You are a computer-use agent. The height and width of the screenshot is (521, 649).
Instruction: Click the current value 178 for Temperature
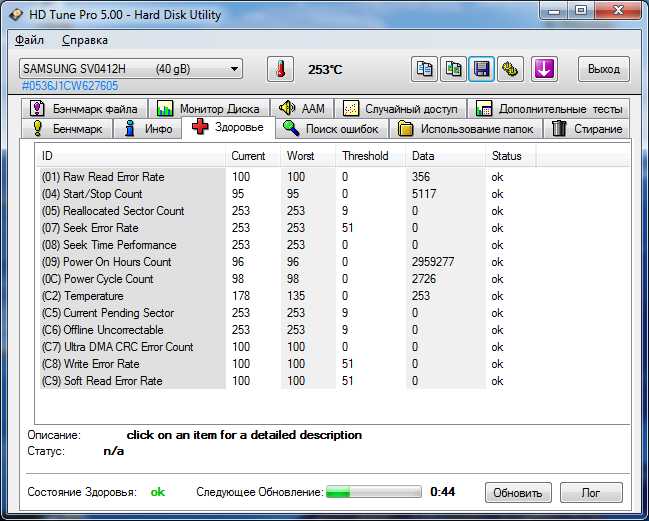241,296
